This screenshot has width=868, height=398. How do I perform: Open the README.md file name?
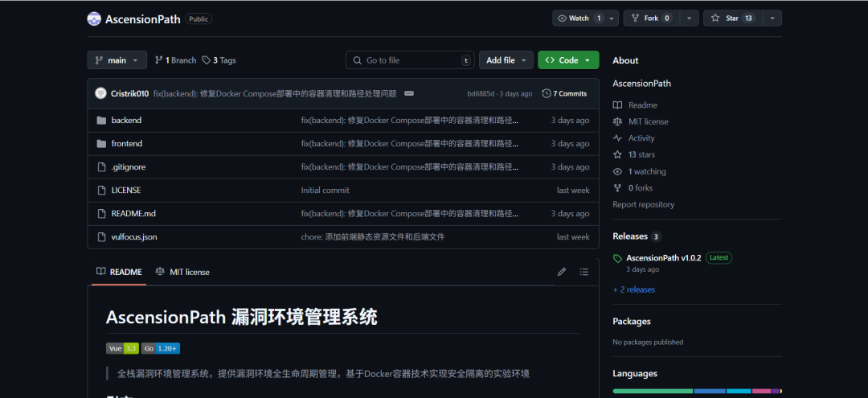[x=133, y=213]
